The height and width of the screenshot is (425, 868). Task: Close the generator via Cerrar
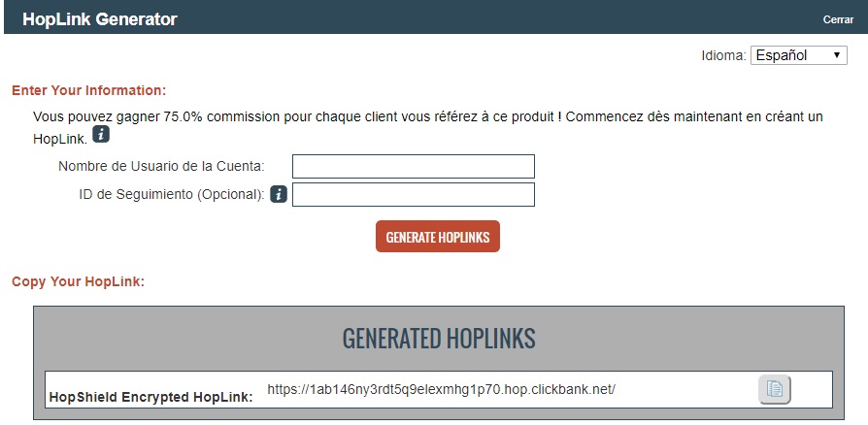(838, 19)
